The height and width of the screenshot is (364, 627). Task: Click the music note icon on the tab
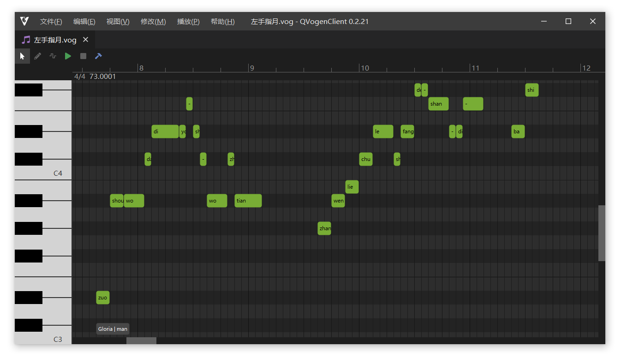(26, 40)
